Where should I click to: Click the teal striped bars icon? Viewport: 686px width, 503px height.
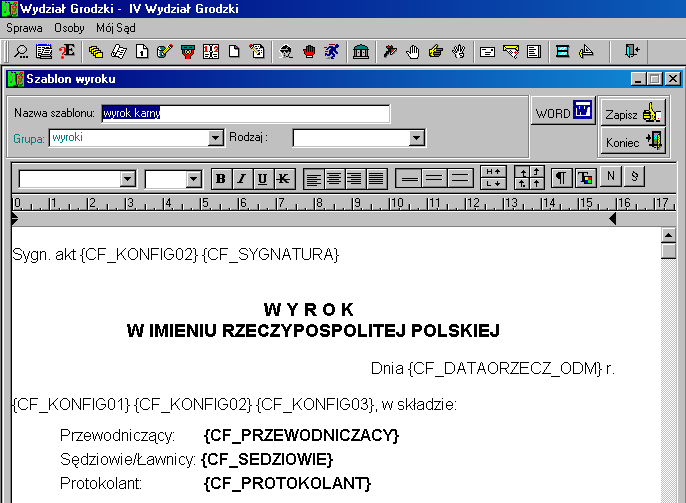point(563,52)
